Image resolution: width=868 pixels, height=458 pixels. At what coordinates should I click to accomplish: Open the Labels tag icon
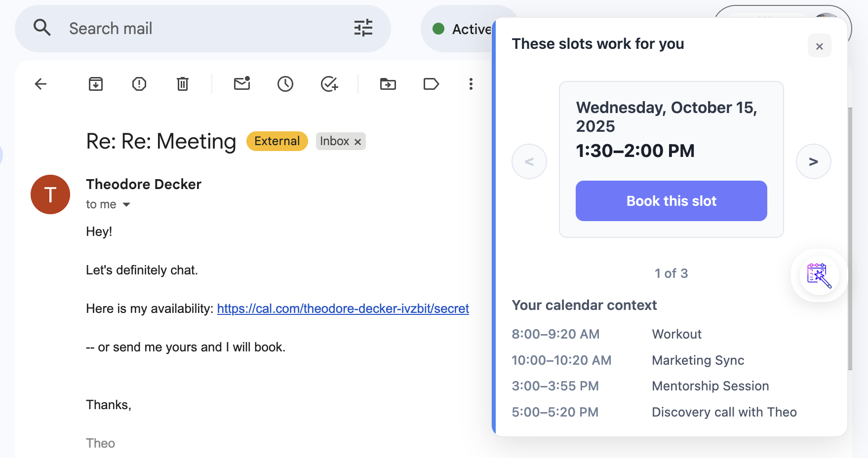(431, 84)
